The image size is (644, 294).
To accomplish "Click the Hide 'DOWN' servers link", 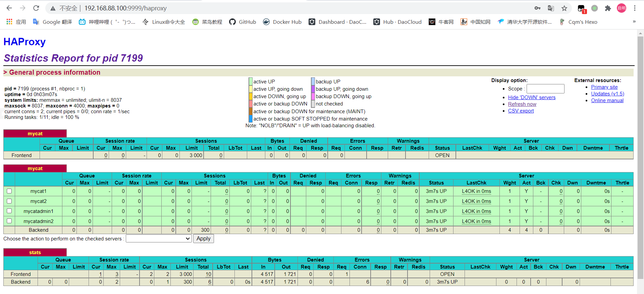I will click(x=532, y=97).
